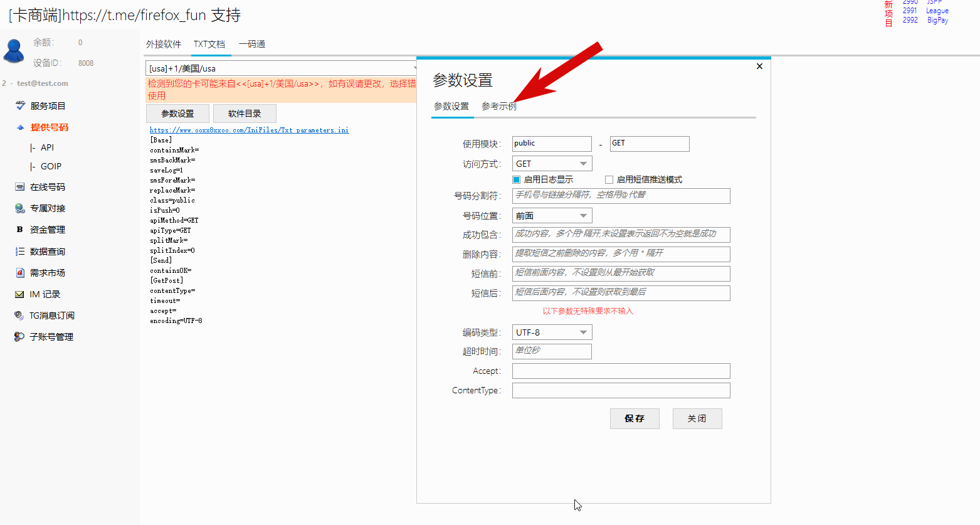
Task: Click the 使用模块 public field
Action: pyautogui.click(x=552, y=144)
